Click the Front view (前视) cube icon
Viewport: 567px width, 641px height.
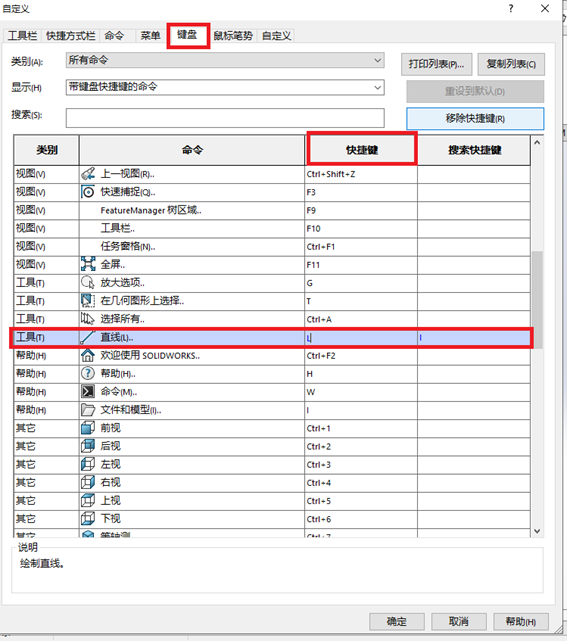click(88, 428)
